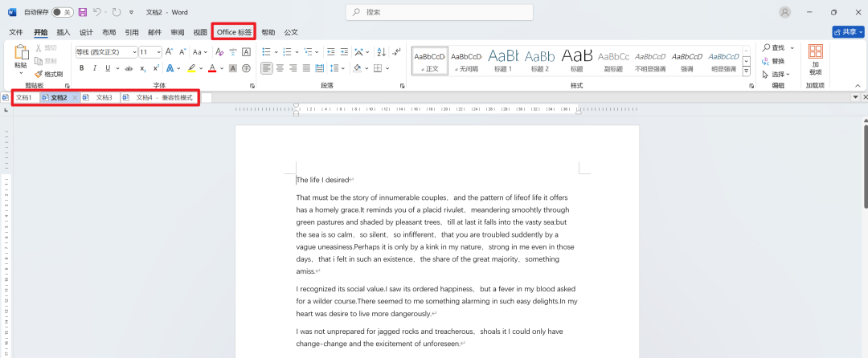The height and width of the screenshot is (358, 868).
Task: Open the Font dialog launcher
Action: [x=252, y=86]
